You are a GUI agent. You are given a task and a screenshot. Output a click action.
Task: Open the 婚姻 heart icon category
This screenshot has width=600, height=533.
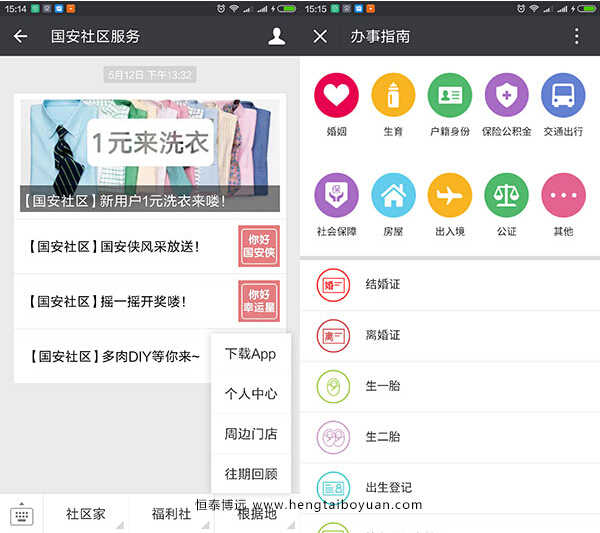click(x=336, y=96)
